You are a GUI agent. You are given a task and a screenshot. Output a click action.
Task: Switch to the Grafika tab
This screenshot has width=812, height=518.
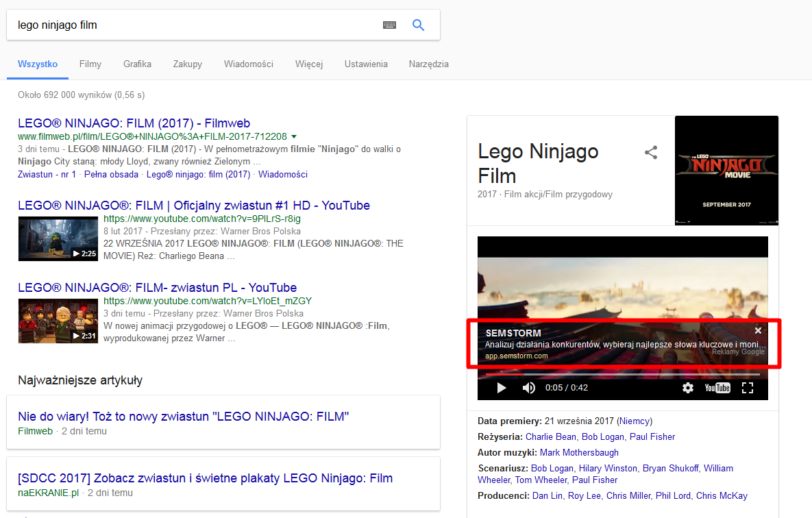(x=137, y=64)
